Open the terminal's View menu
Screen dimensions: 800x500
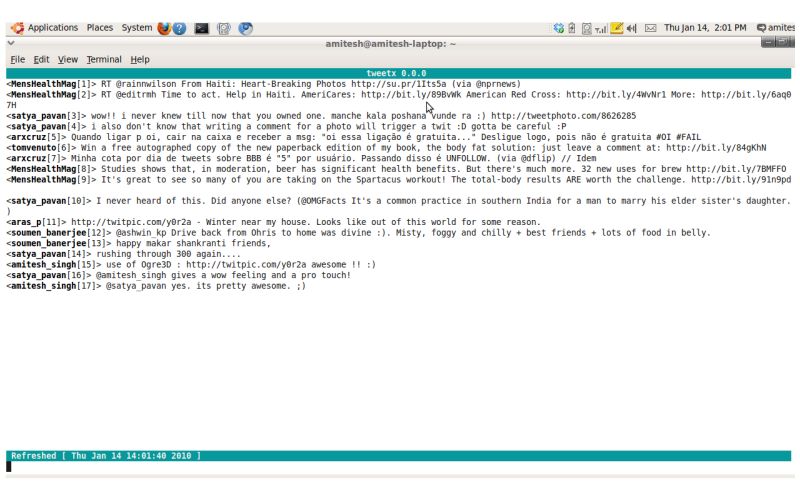[x=67, y=60]
